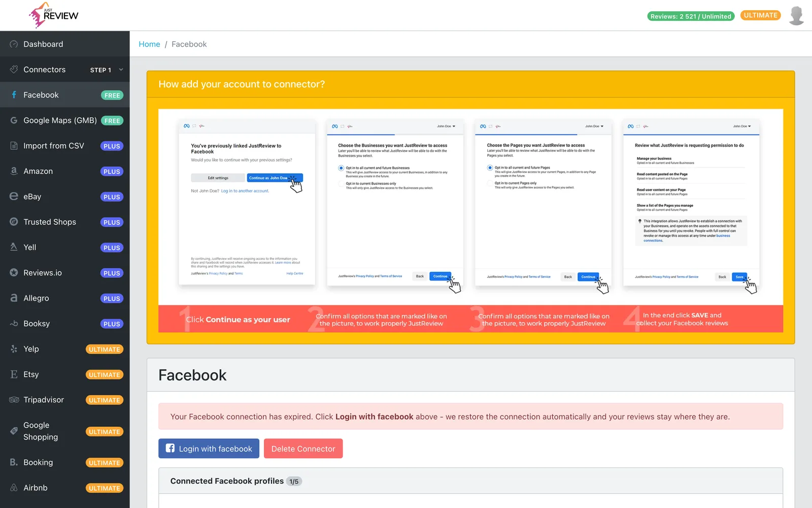Screen dimensions: 812x508
Task: Open the Tripadvisor connector
Action: 65,400
